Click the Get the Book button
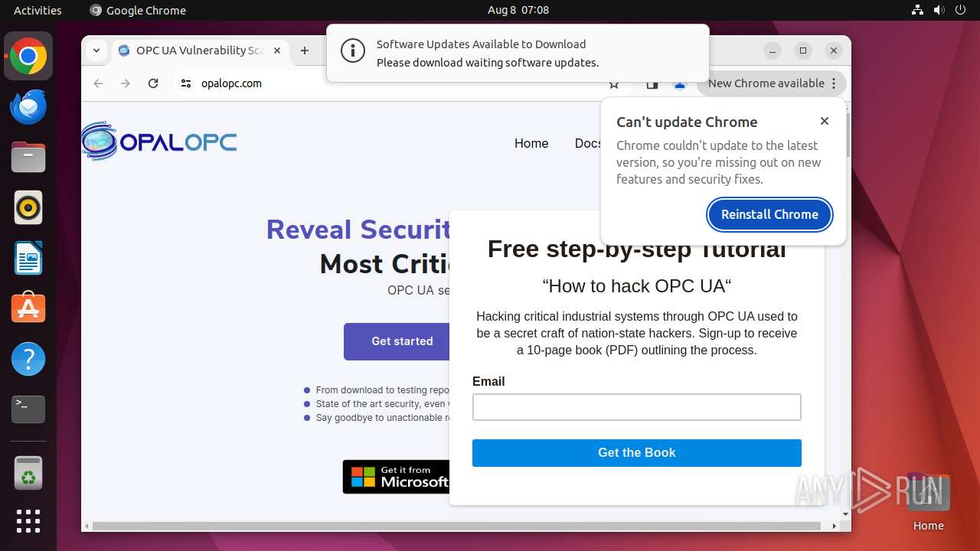 click(637, 453)
